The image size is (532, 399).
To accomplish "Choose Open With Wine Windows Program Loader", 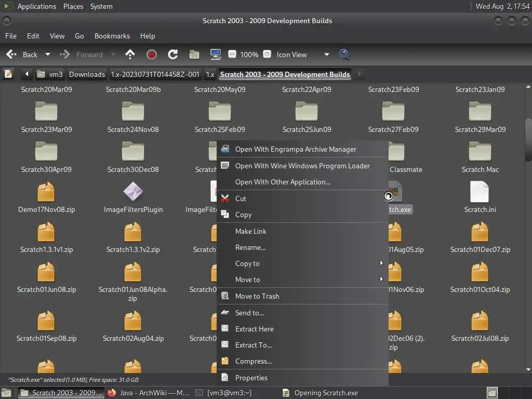I will coord(303,166).
